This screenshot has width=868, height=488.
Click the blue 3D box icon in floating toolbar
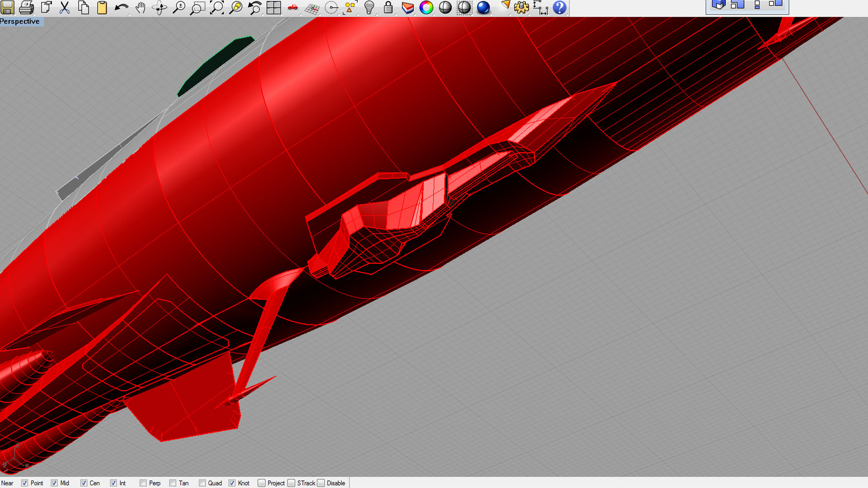(x=718, y=5)
